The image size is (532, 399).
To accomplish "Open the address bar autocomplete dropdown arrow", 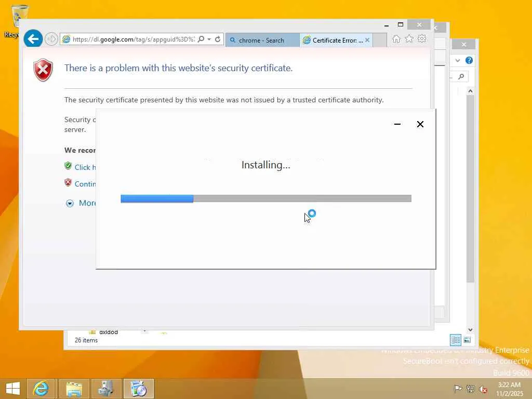I will (209, 39).
